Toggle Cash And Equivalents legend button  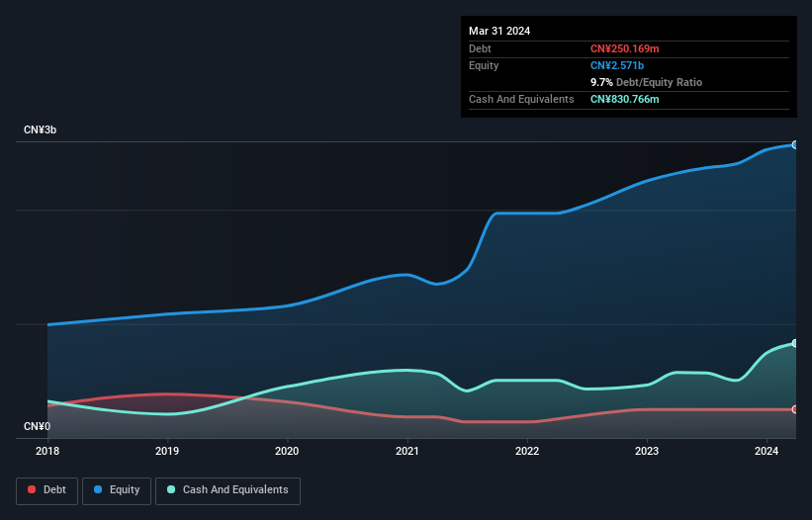(227, 490)
